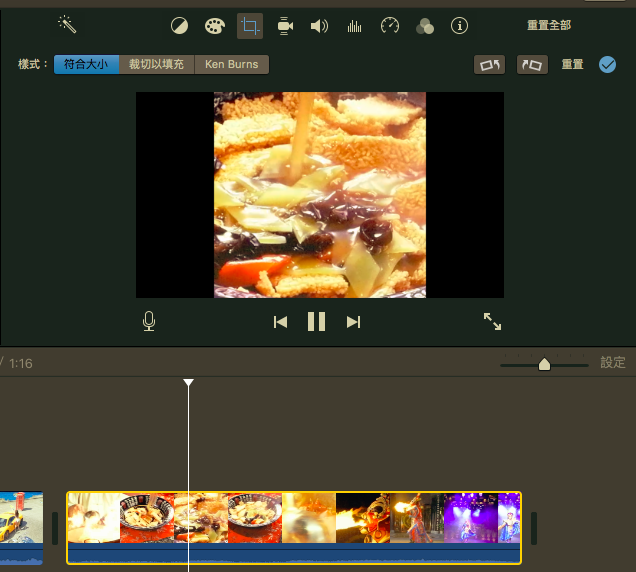The height and width of the screenshot is (572, 636).
Task: Click the microphone voiceover icon
Action: (x=149, y=321)
